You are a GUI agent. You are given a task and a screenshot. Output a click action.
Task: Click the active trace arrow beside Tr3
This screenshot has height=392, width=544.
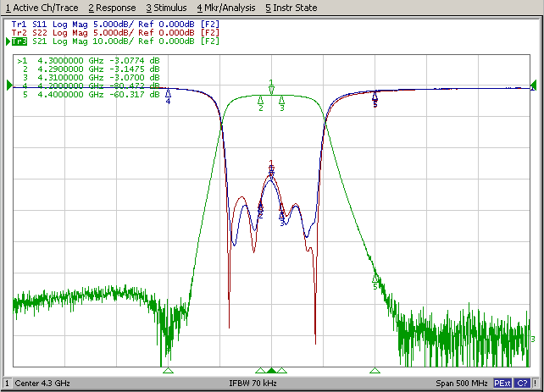8,41
